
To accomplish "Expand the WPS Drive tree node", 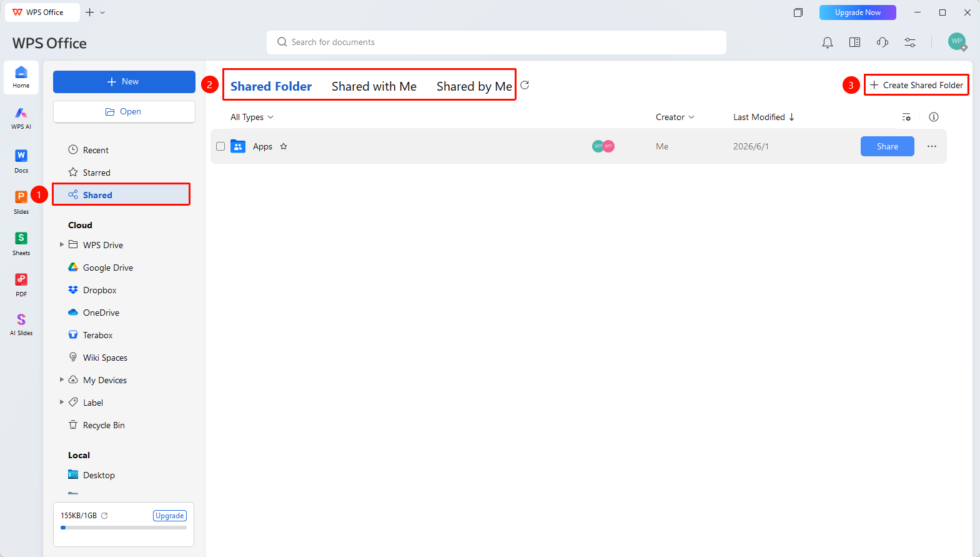I will [x=62, y=244].
